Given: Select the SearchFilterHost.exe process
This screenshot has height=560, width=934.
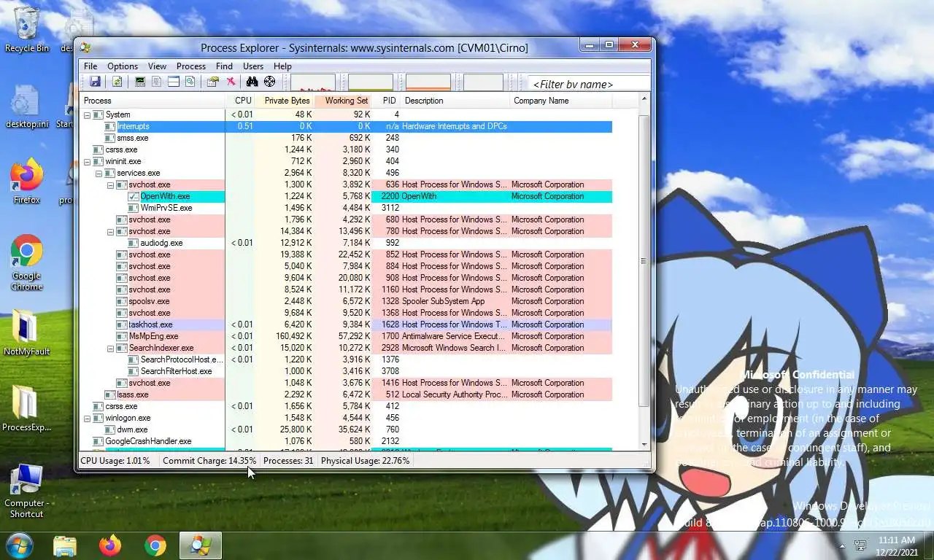Looking at the screenshot, I should (346, 371).
